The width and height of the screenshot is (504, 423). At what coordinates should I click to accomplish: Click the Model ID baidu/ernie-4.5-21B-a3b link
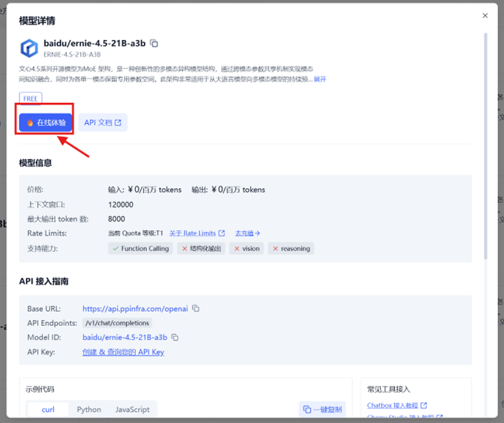[125, 337]
